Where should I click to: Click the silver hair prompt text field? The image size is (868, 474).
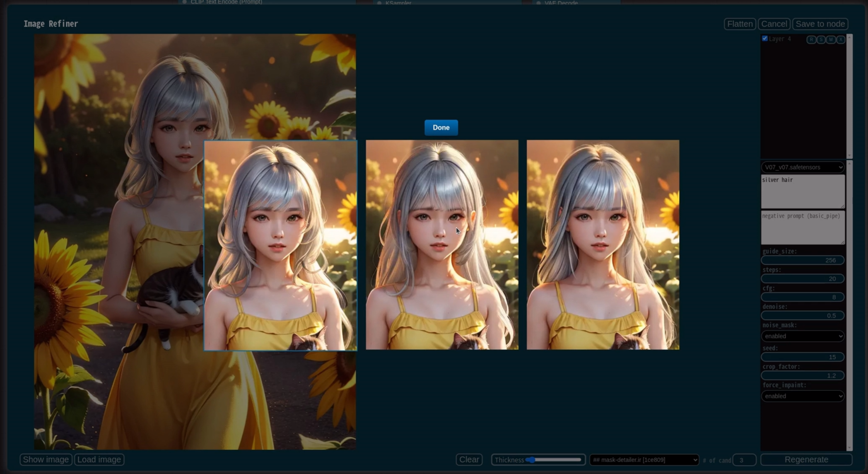802,191
